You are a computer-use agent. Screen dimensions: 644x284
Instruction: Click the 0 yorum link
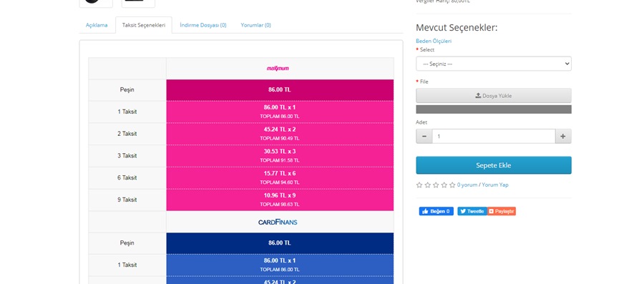pyautogui.click(x=467, y=185)
